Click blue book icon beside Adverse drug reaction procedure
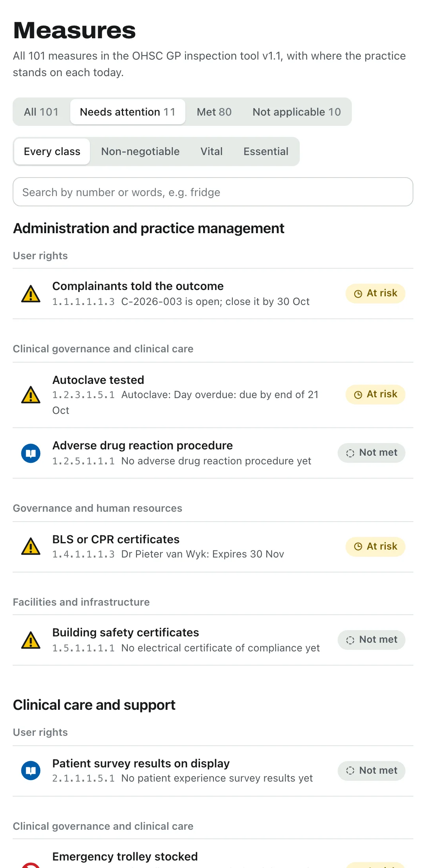This screenshot has height=868, width=426. tap(31, 453)
